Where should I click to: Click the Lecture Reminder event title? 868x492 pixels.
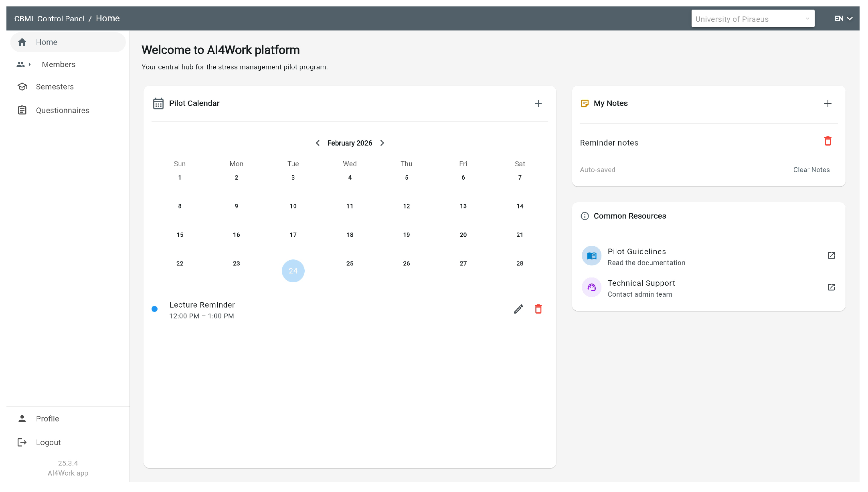tap(202, 305)
